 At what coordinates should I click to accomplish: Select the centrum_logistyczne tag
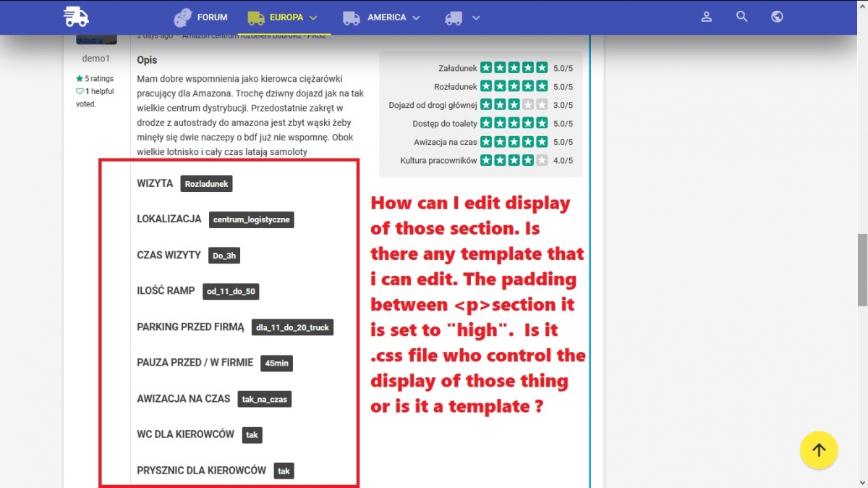(x=251, y=220)
